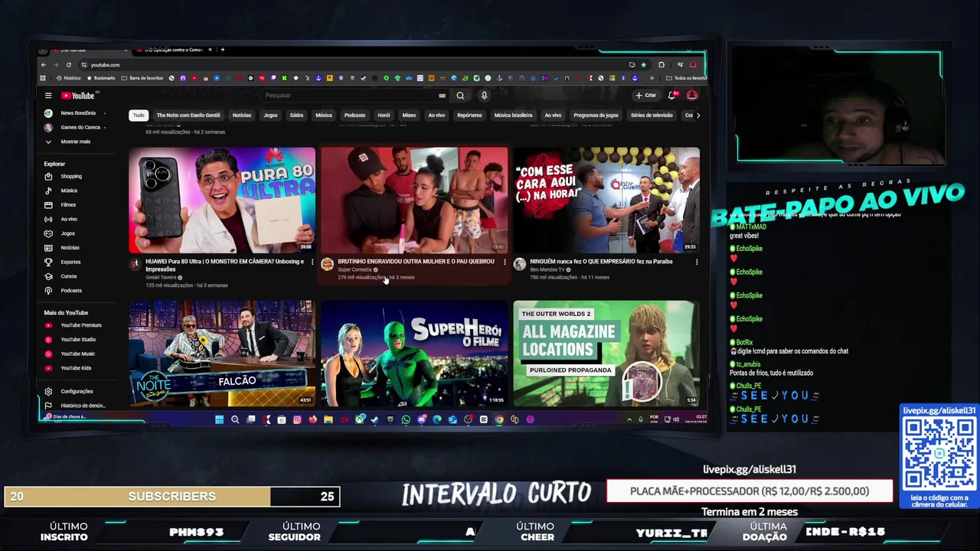The width and height of the screenshot is (980, 551).
Task: Open Firefox from taskbar
Action: point(312,419)
